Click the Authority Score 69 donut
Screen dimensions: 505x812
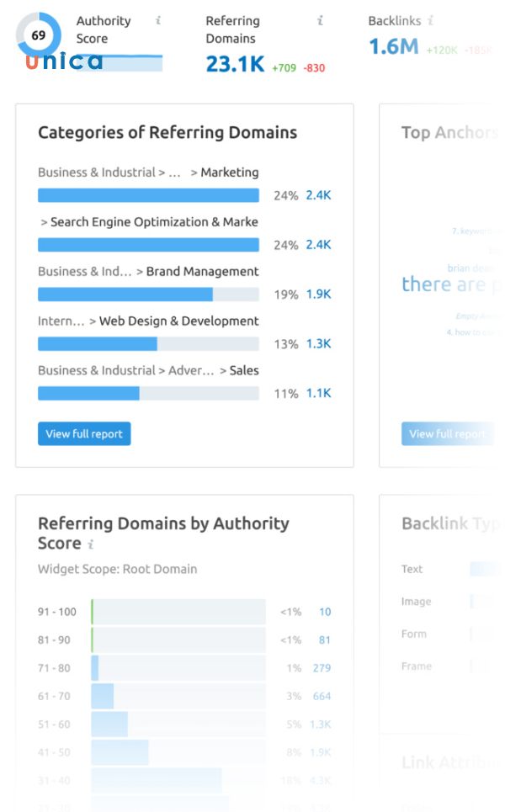pyautogui.click(x=39, y=35)
